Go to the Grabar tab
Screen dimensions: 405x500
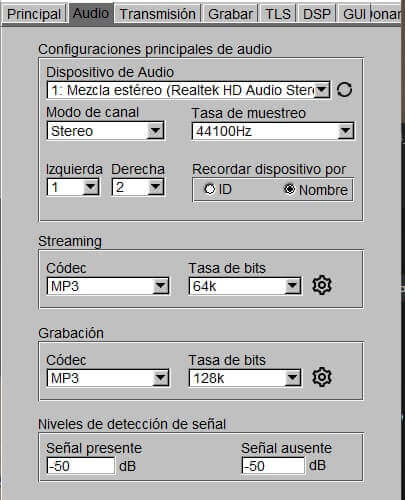[230, 14]
